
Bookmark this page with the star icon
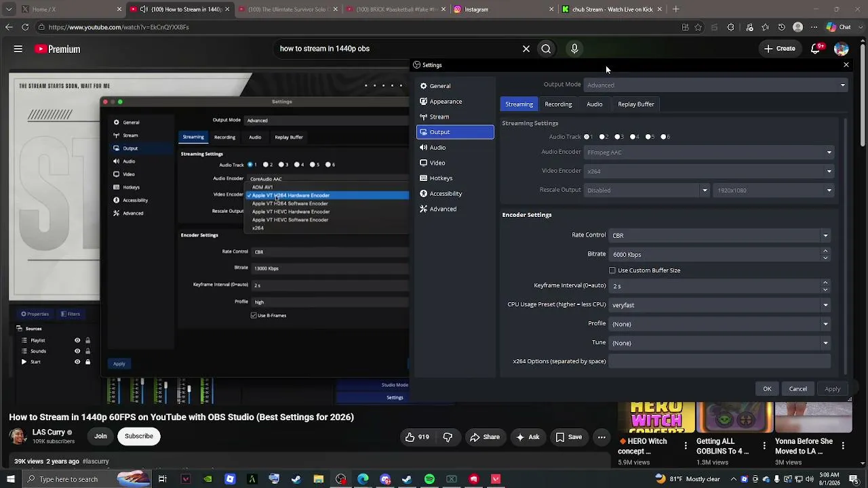(698, 27)
